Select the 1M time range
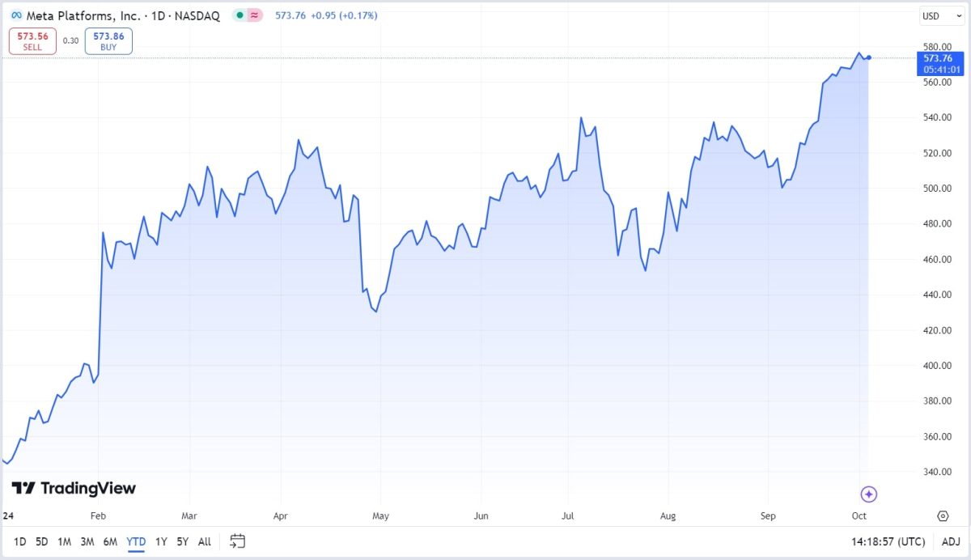This screenshot has width=971, height=560. click(x=64, y=541)
